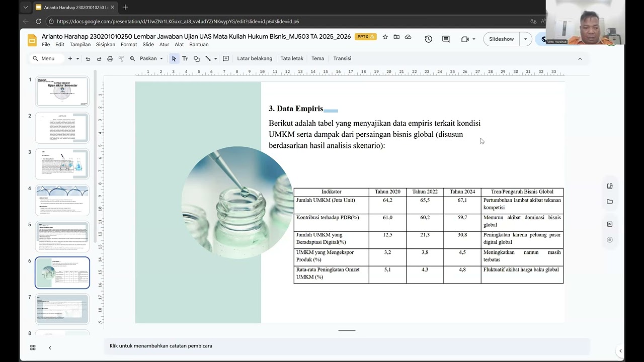Click the new slide plus icon
The image size is (644, 362).
point(70,59)
